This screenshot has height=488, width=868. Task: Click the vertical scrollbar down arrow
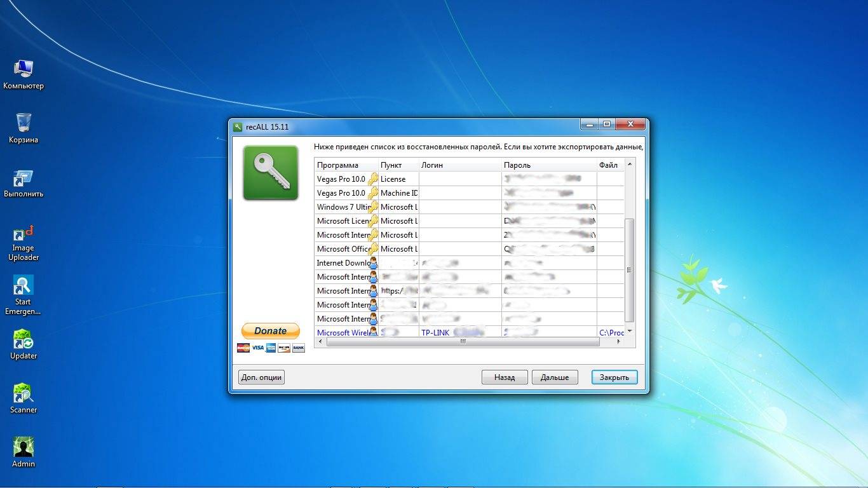(630, 332)
